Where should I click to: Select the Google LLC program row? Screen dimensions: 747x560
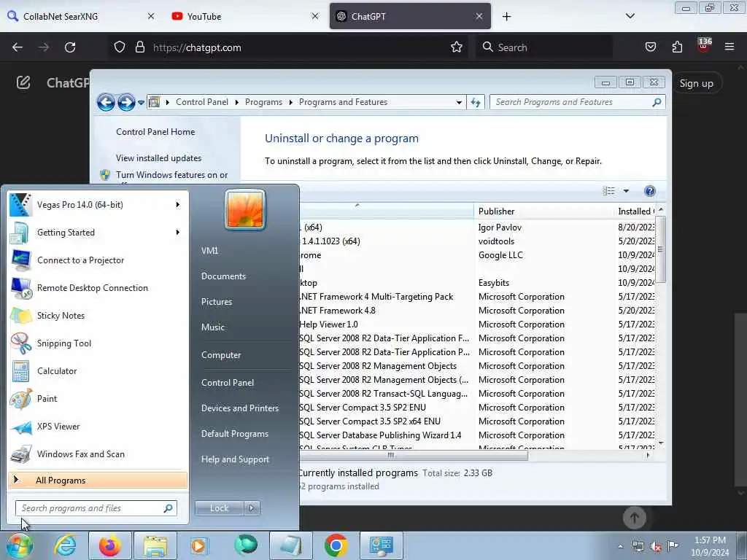point(476,254)
